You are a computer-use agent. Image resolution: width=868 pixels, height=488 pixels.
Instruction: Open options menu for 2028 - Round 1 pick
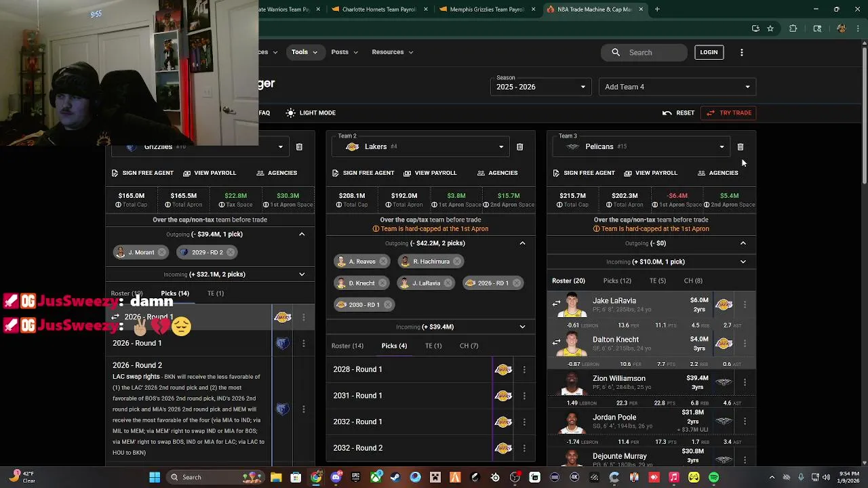[524, 369]
